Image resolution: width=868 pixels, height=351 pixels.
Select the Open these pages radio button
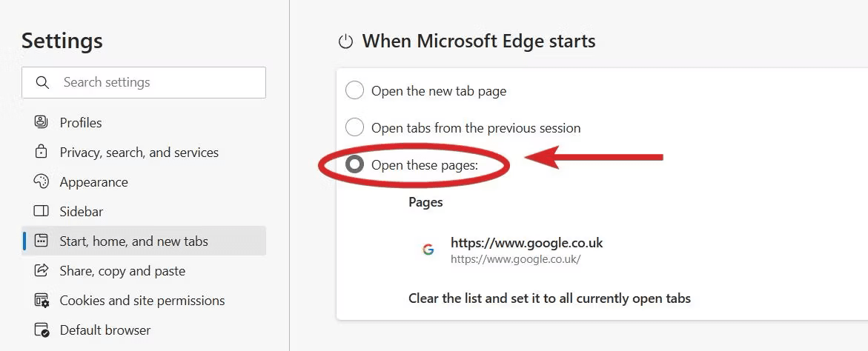354,164
